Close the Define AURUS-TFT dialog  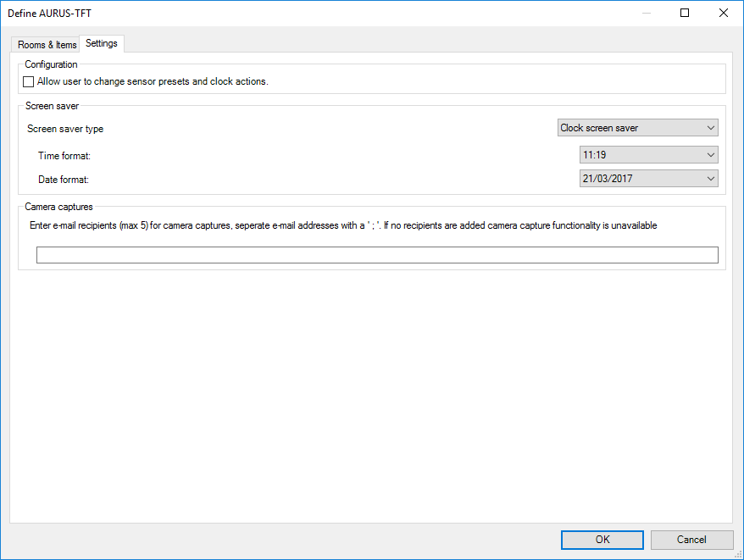(723, 13)
